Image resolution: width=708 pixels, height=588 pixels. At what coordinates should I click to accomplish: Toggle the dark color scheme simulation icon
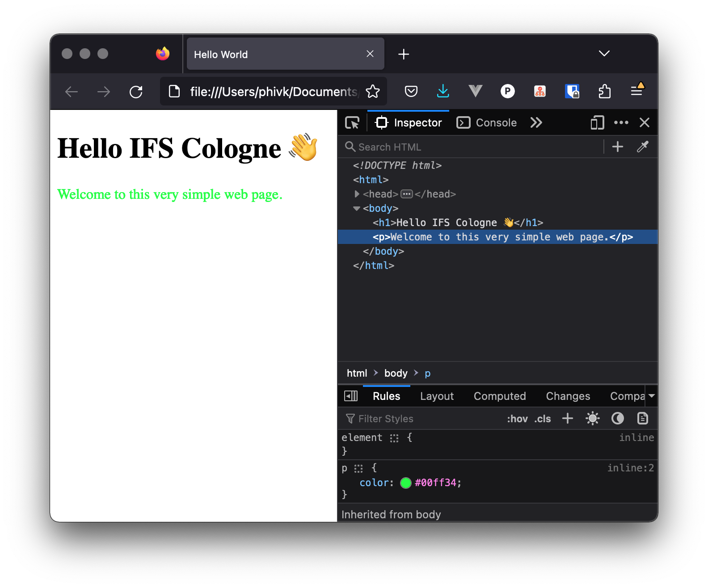coord(618,419)
